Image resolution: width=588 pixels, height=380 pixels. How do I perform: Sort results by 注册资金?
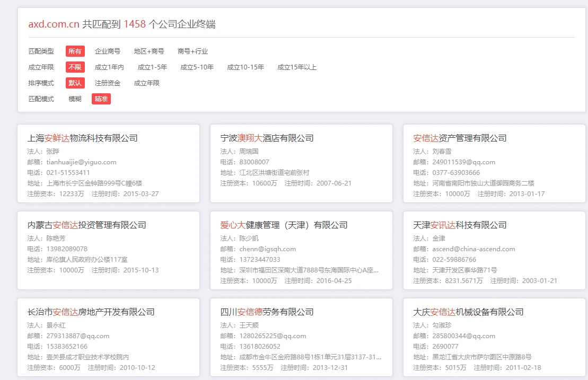point(107,83)
